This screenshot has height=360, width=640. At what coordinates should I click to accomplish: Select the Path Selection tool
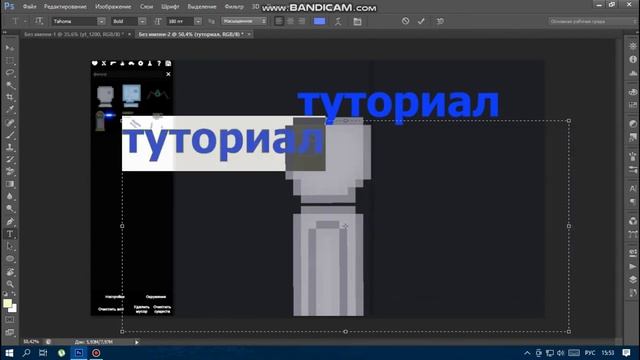point(10,246)
